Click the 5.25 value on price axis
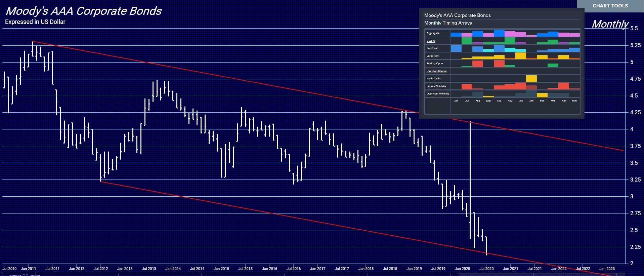 click(x=635, y=45)
